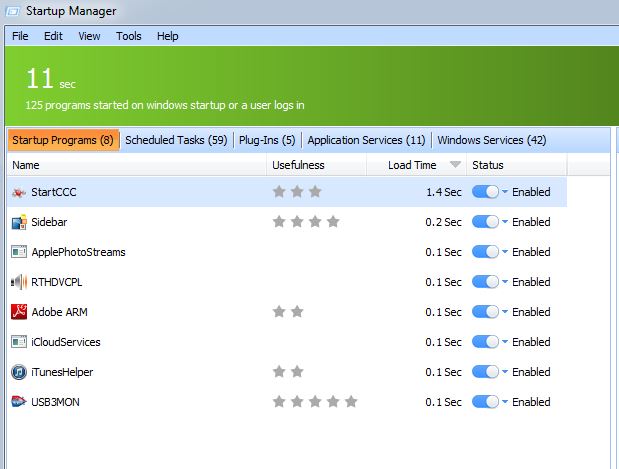Disable StartCCC with its toggle switch

tap(485, 192)
